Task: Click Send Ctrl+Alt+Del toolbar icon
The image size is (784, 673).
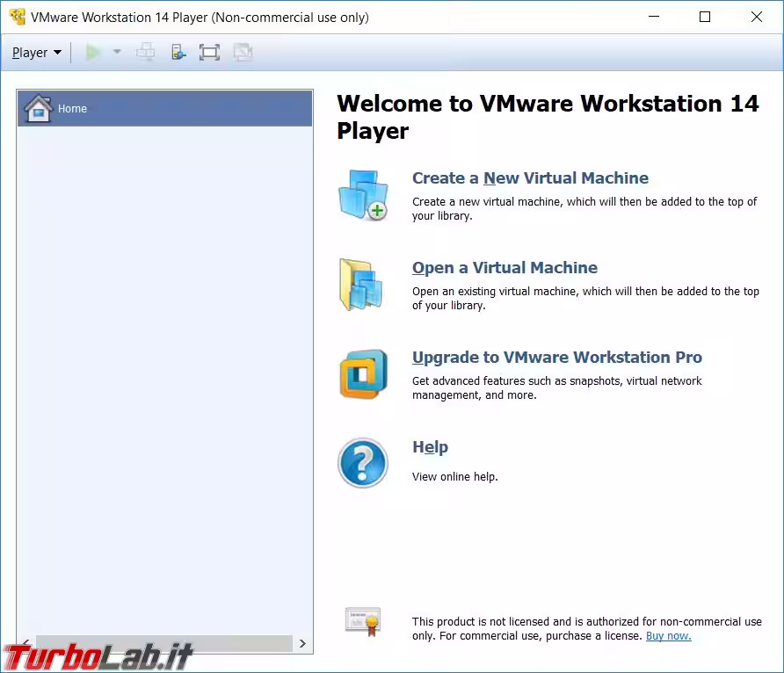Action: pos(146,53)
